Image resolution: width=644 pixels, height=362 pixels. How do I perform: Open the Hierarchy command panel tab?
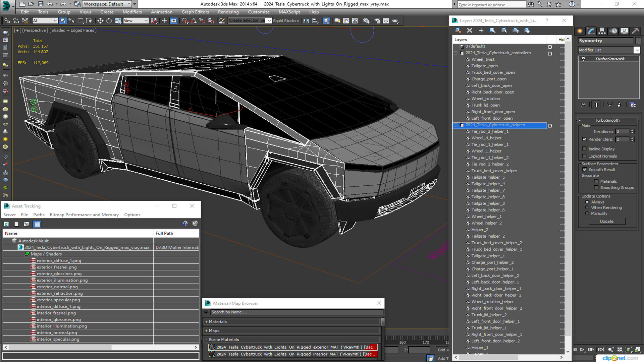coord(602,31)
